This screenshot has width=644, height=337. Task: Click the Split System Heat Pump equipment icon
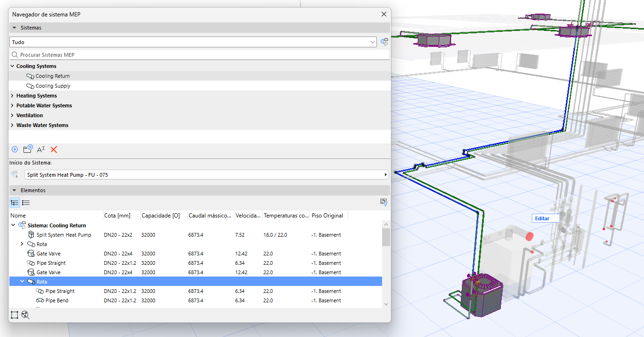click(31, 235)
